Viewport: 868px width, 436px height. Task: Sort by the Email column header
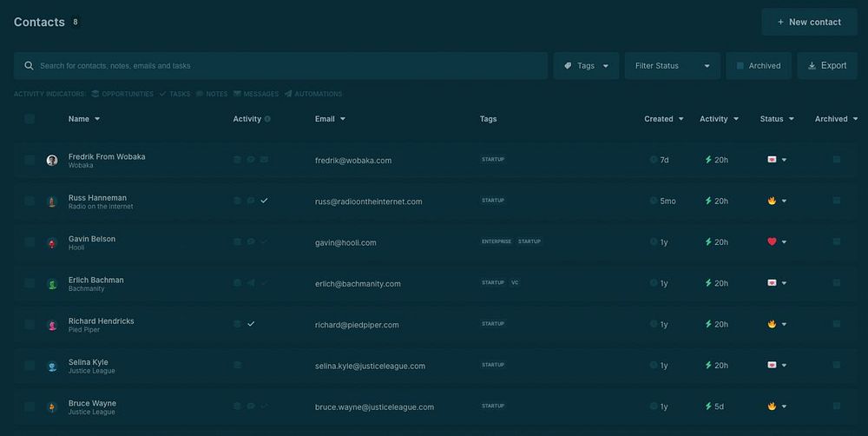[330, 119]
